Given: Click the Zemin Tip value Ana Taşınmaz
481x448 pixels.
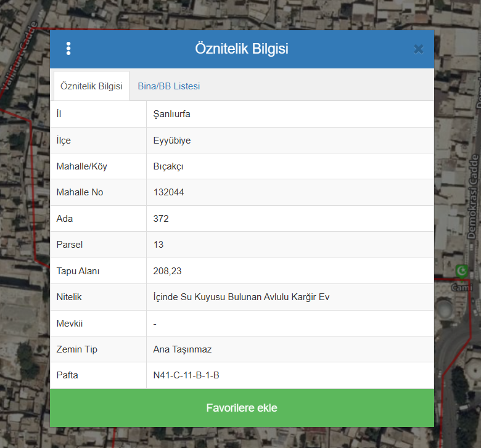Looking at the screenshot, I should 183,349.
